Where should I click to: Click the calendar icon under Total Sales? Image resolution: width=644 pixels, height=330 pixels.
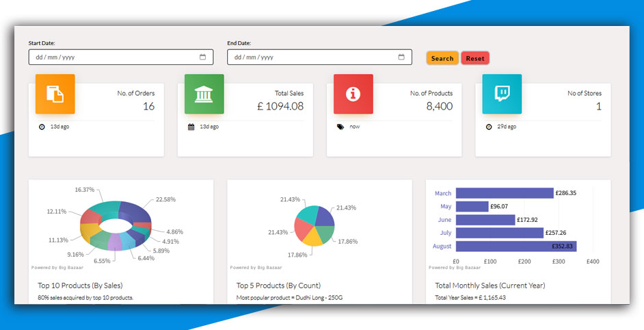191,127
